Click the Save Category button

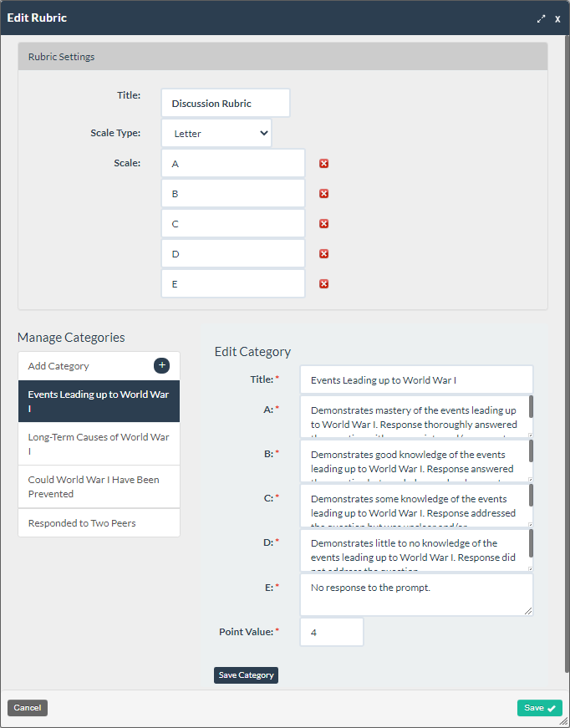point(246,675)
